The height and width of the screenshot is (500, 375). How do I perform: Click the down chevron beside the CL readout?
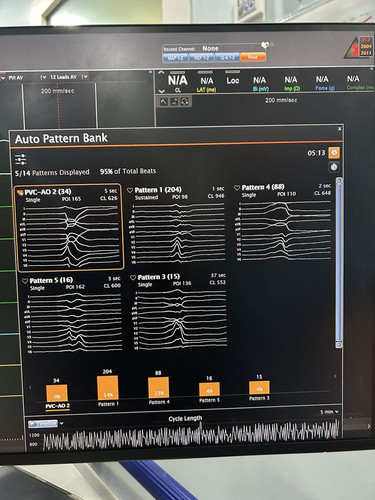coord(161,91)
